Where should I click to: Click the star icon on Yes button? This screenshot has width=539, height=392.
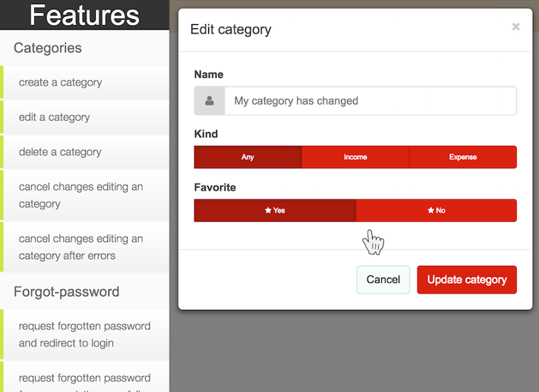coord(268,211)
